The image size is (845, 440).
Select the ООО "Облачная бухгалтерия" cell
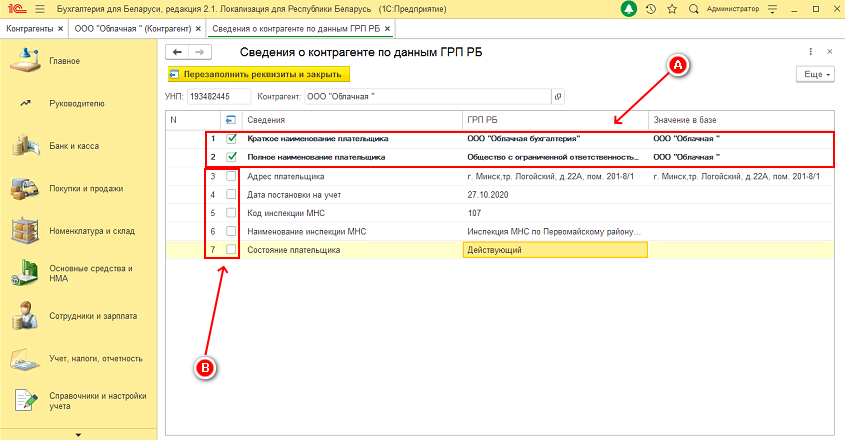tap(555, 139)
